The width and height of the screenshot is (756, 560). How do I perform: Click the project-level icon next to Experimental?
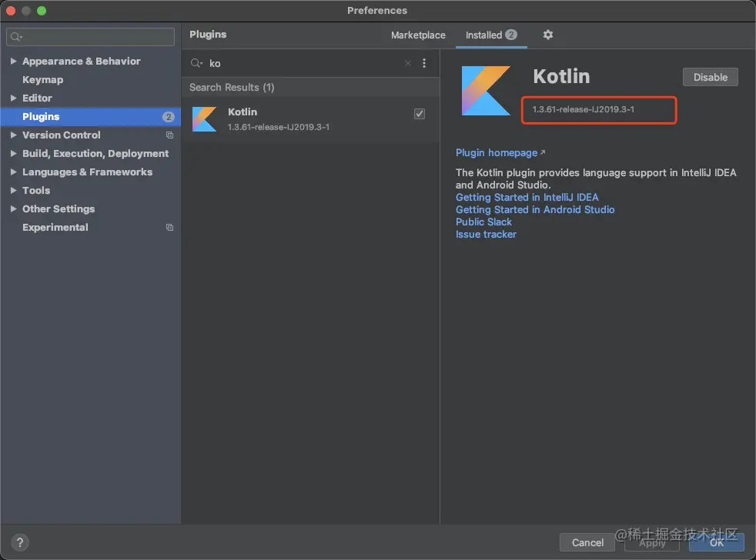tap(169, 228)
